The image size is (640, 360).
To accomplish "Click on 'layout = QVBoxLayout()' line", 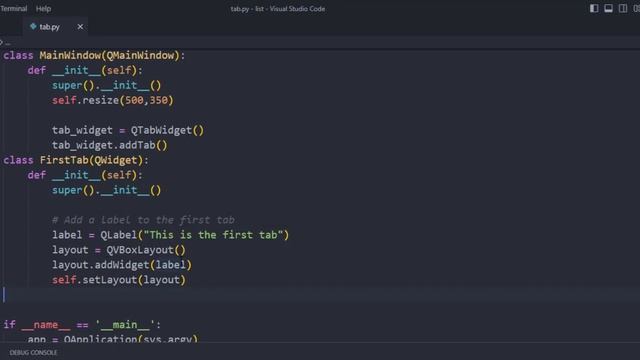I will coord(119,250).
